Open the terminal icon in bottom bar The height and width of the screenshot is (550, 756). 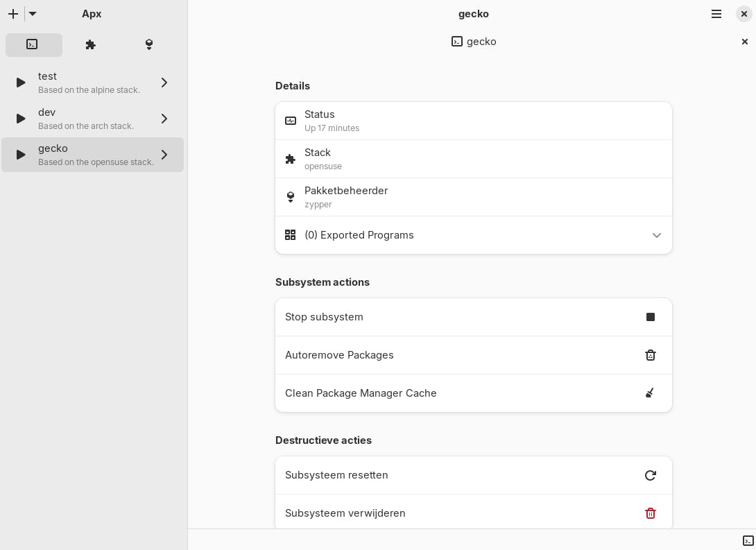click(748, 540)
